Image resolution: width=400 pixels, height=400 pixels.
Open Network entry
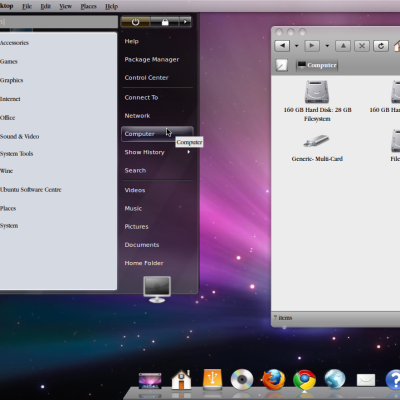(137, 116)
